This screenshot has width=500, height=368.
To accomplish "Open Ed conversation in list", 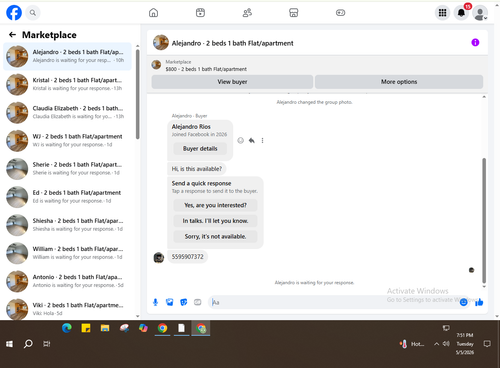I will pyautogui.click(x=68, y=197).
